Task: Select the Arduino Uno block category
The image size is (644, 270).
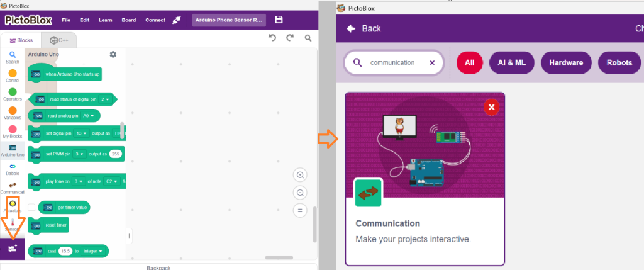Action: 13,150
